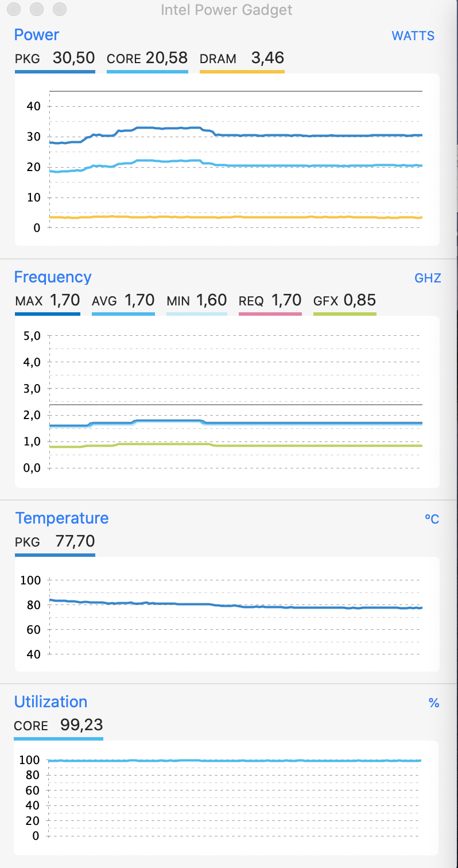Click the DRAM yellow legend bar

[x=242, y=72]
